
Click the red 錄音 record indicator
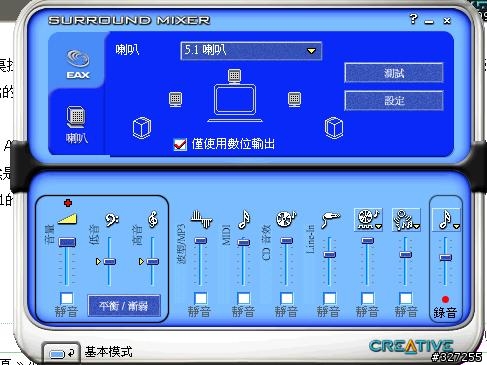pos(445,299)
